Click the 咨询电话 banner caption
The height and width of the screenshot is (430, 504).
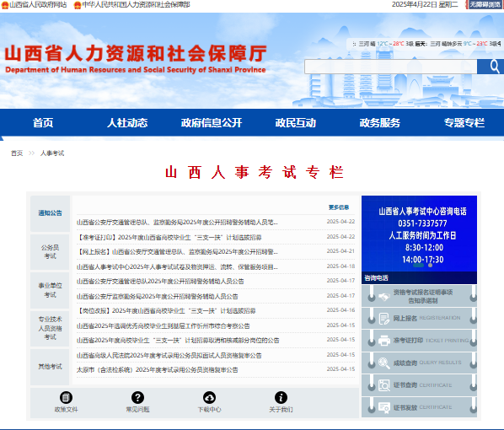click(x=376, y=278)
